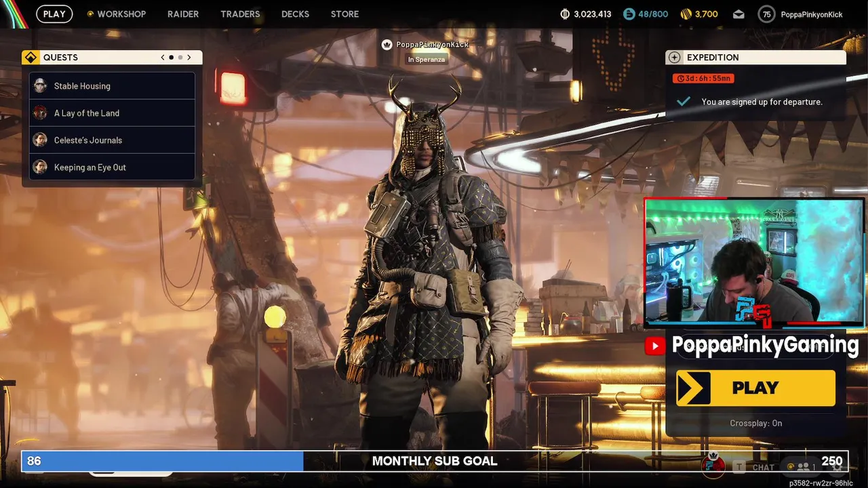The height and width of the screenshot is (488, 868).
Task: Go to next quests page arrow
Action: 189,58
